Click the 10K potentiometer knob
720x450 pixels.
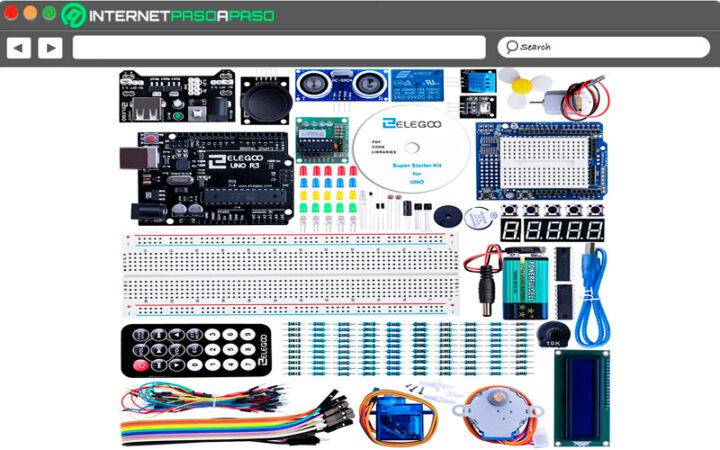[553, 334]
